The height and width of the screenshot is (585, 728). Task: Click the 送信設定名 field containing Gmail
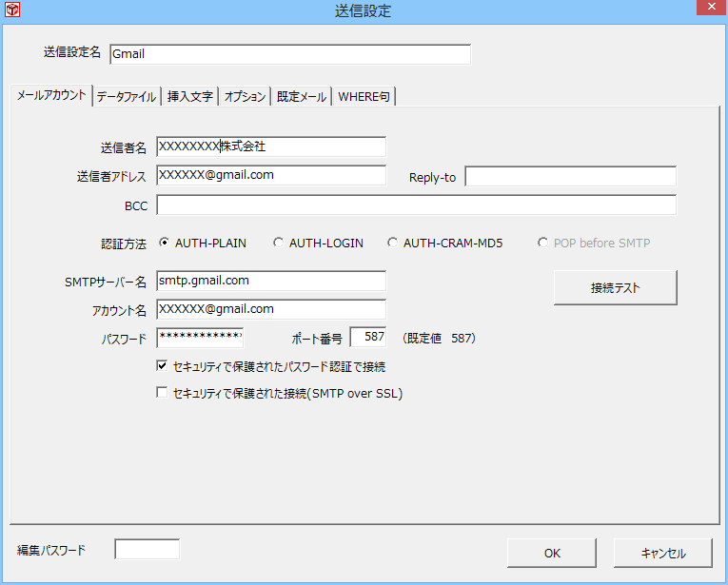pos(290,54)
